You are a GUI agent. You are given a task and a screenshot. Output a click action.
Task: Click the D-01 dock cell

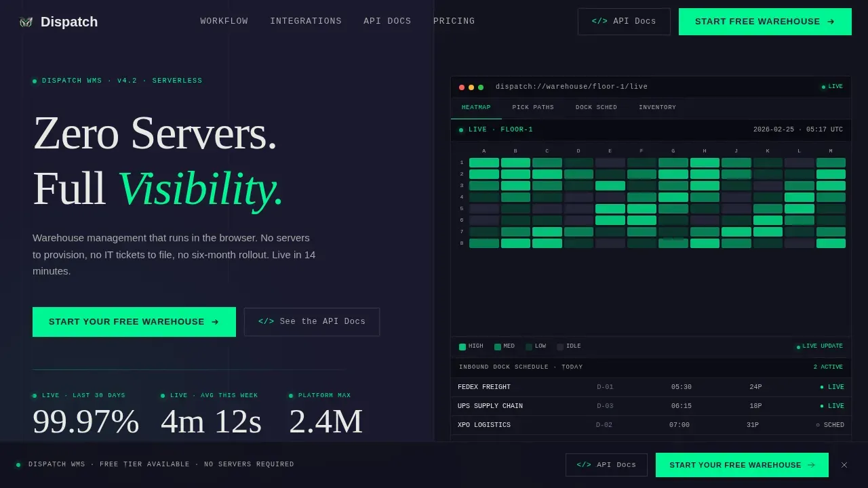tap(605, 387)
